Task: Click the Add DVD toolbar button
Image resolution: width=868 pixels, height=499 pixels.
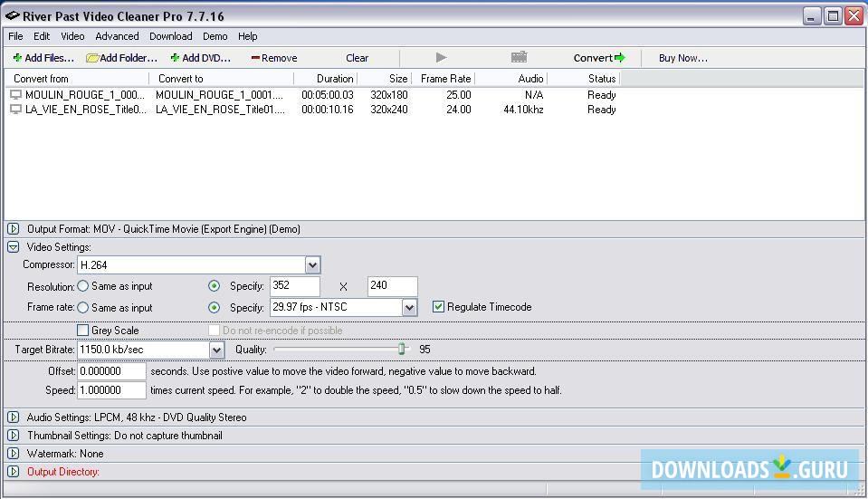Action: coord(200,58)
